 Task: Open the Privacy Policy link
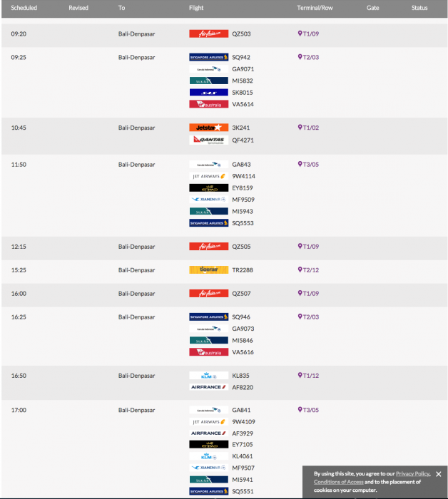412,473
